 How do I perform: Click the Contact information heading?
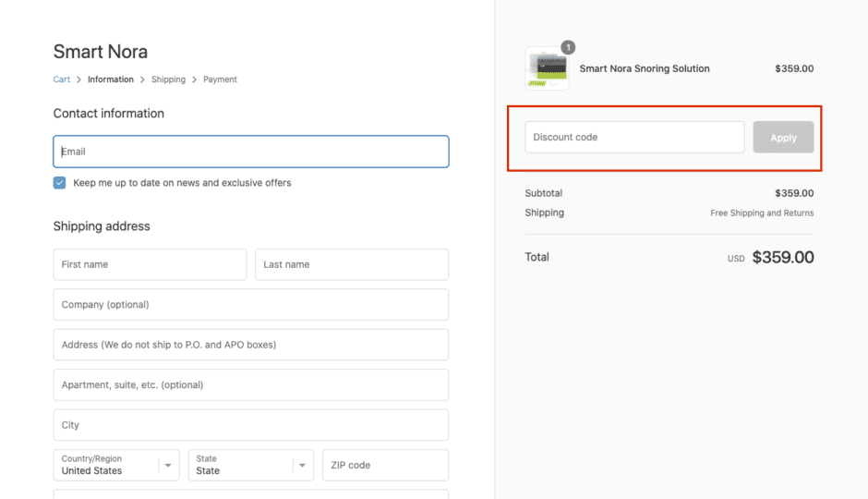pyautogui.click(x=109, y=113)
